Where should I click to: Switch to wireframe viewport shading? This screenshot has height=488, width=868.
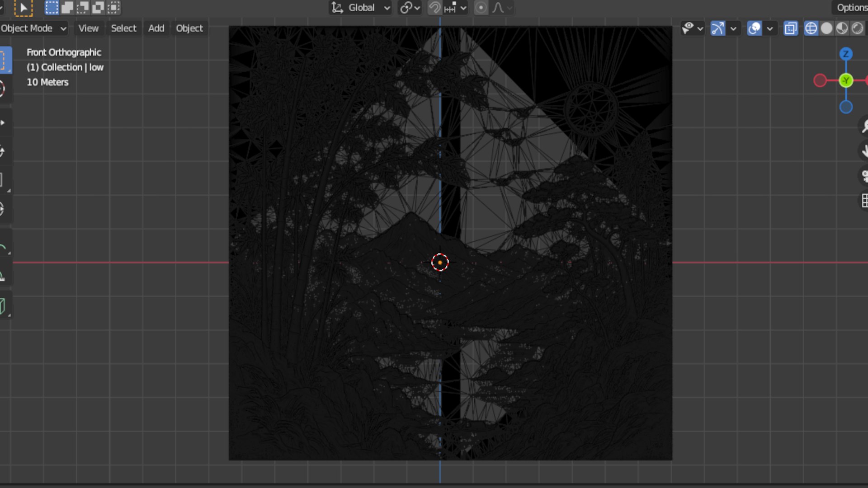click(x=811, y=28)
